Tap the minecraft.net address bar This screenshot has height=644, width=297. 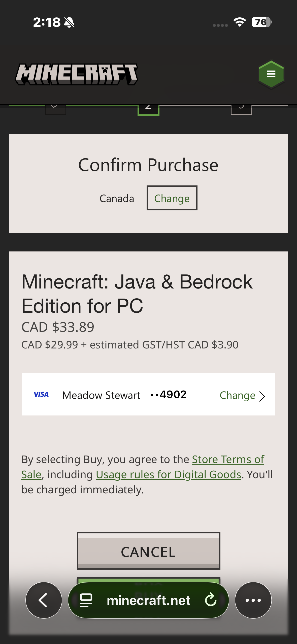pos(148,600)
